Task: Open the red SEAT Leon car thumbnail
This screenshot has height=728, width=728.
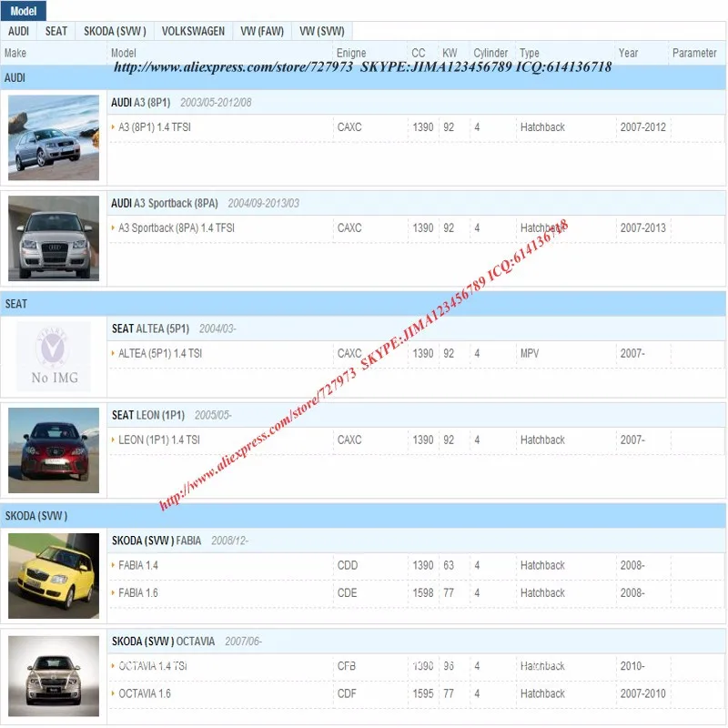Action: (x=54, y=450)
